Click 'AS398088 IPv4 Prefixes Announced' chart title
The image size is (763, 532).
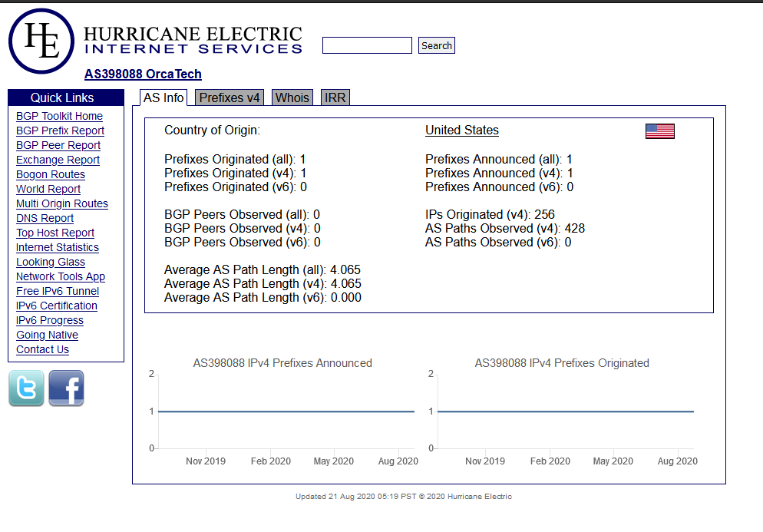pos(282,363)
